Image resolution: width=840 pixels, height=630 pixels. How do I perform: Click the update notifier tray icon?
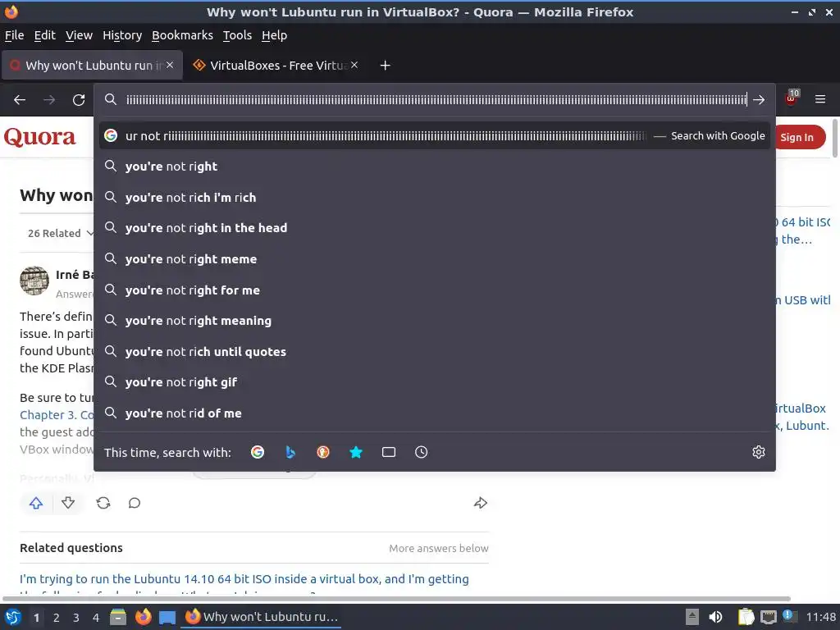tap(789, 616)
